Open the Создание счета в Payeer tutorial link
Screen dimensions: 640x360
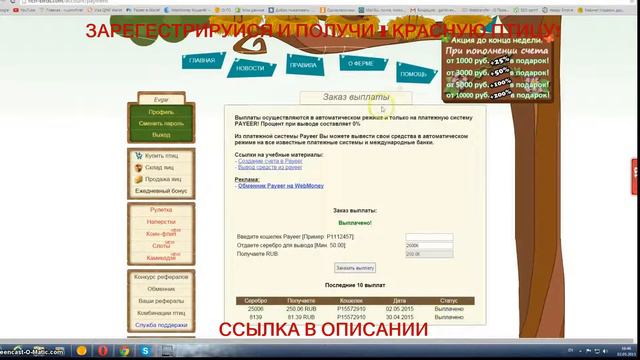click(x=270, y=161)
